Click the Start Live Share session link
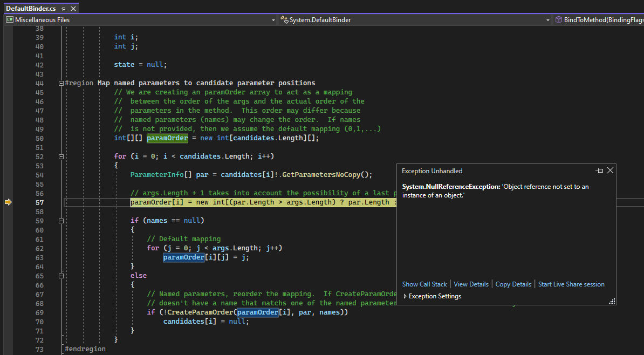Viewport: 644px width, 355px height. pos(571,284)
